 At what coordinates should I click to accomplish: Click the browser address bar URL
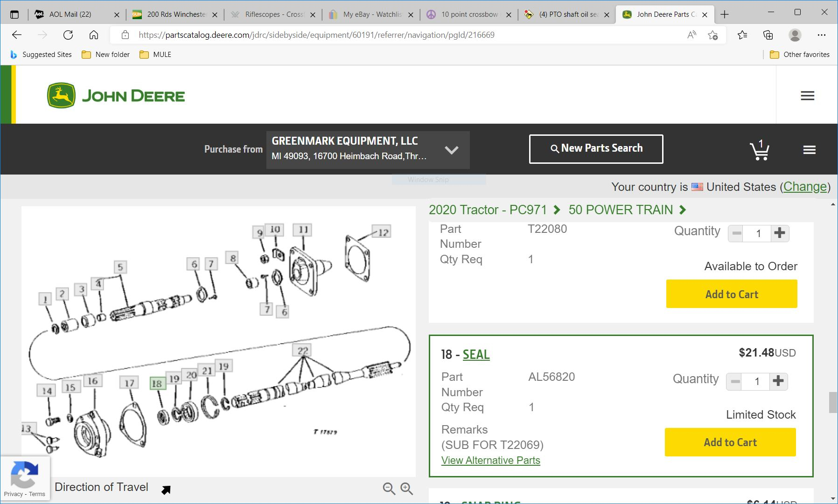[316, 35]
